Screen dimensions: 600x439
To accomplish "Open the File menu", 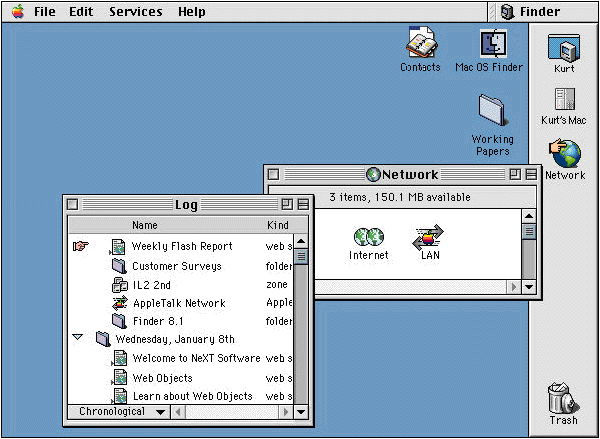I will 45,12.
